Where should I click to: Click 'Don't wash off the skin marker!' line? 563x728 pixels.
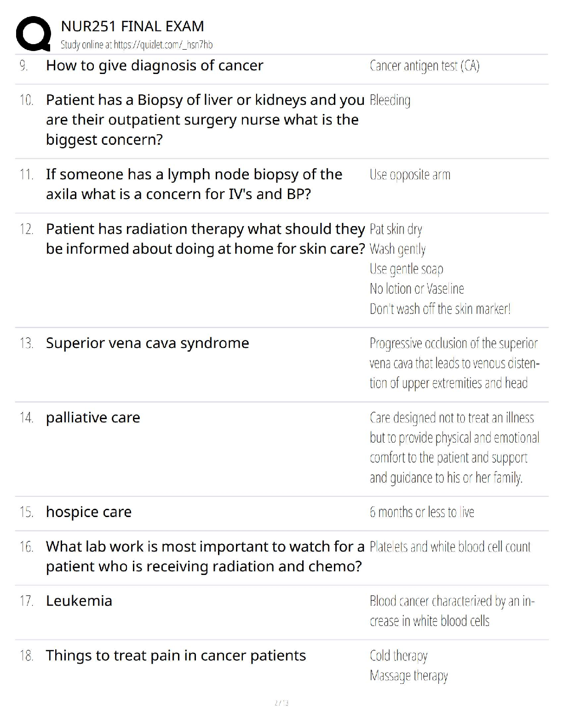click(440, 309)
